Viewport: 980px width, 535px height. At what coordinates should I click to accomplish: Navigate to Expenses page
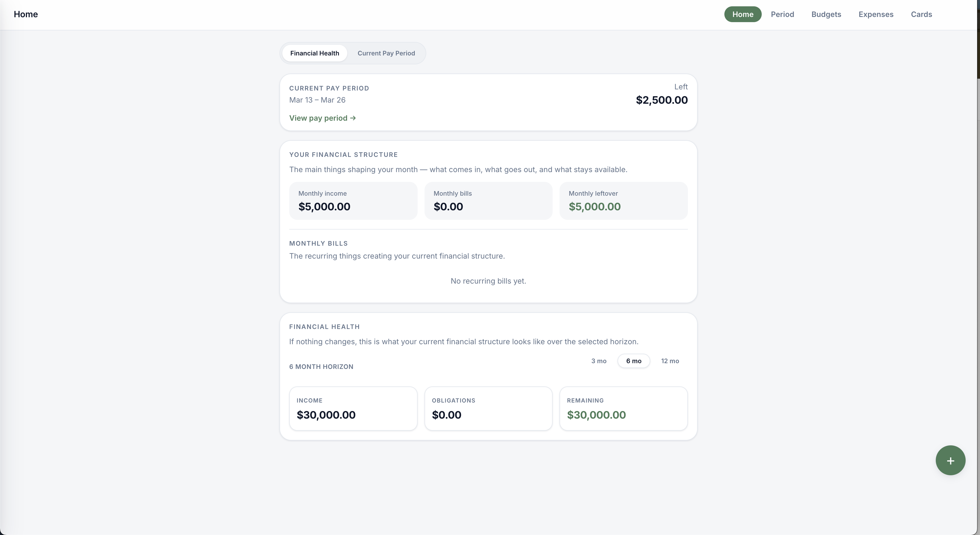[x=875, y=14]
